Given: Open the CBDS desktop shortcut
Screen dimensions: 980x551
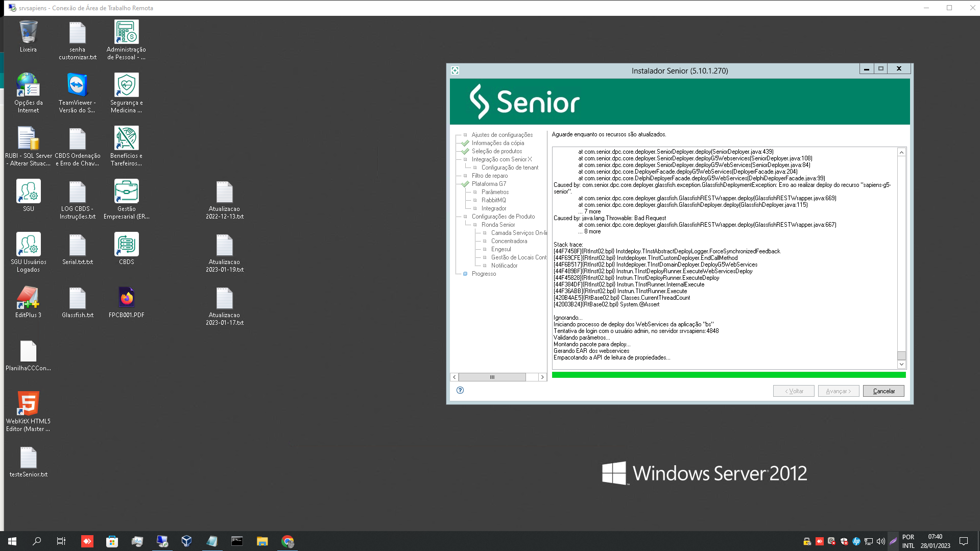Looking at the screenshot, I should click(x=126, y=249).
